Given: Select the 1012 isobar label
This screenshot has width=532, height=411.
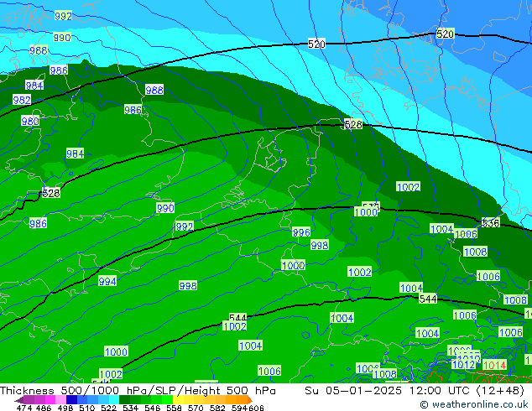Looking at the screenshot, I should click(463, 365).
